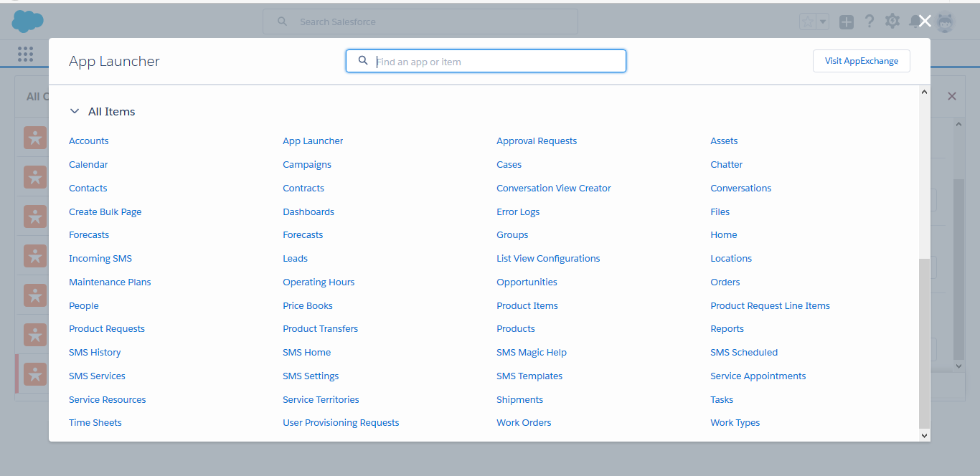Go to Tasks

tap(722, 400)
